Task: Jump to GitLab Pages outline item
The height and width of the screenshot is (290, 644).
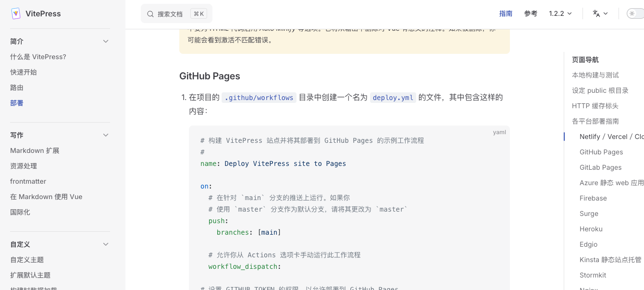Action: (601, 167)
